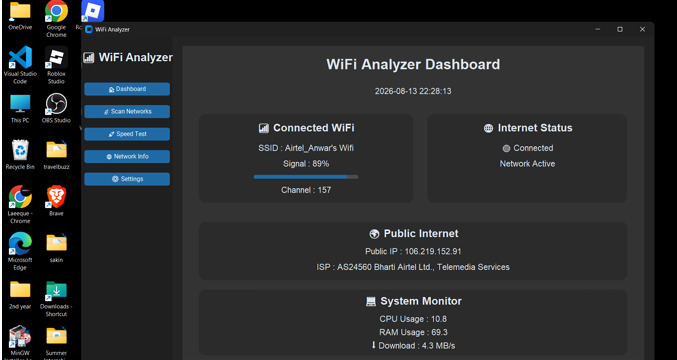This screenshot has height=360, width=677.
Task: Launch OBS Studio from the desktop
Action: click(x=56, y=104)
